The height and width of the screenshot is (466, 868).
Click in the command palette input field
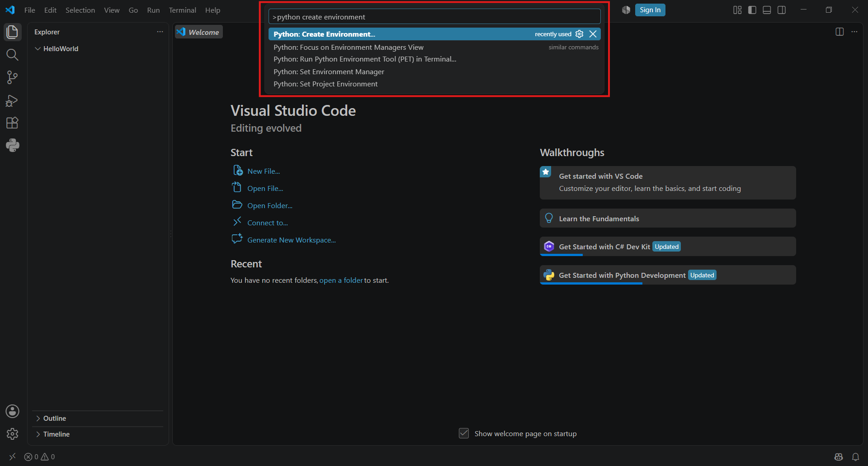point(434,17)
